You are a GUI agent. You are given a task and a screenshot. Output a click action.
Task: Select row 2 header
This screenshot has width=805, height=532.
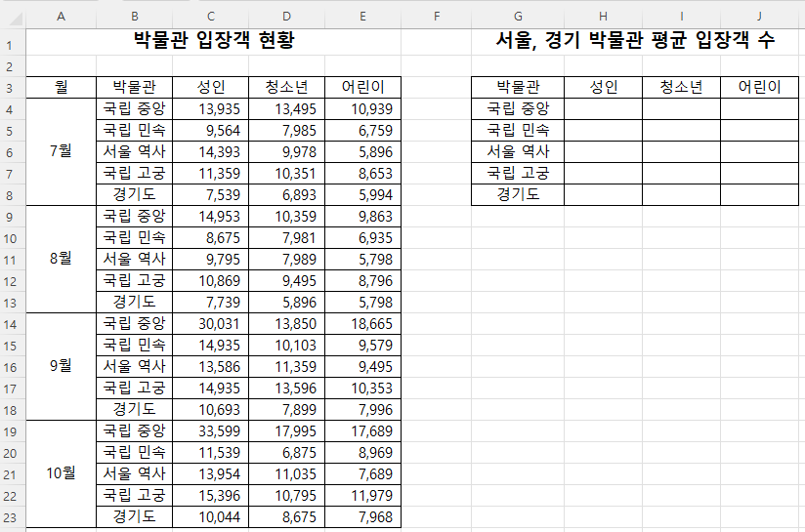13,66
